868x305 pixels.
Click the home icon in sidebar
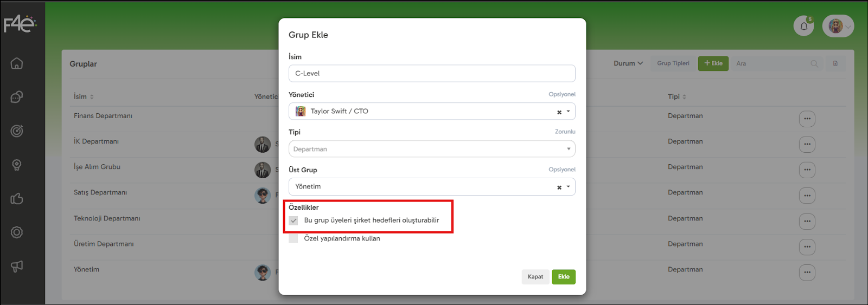tap(17, 63)
